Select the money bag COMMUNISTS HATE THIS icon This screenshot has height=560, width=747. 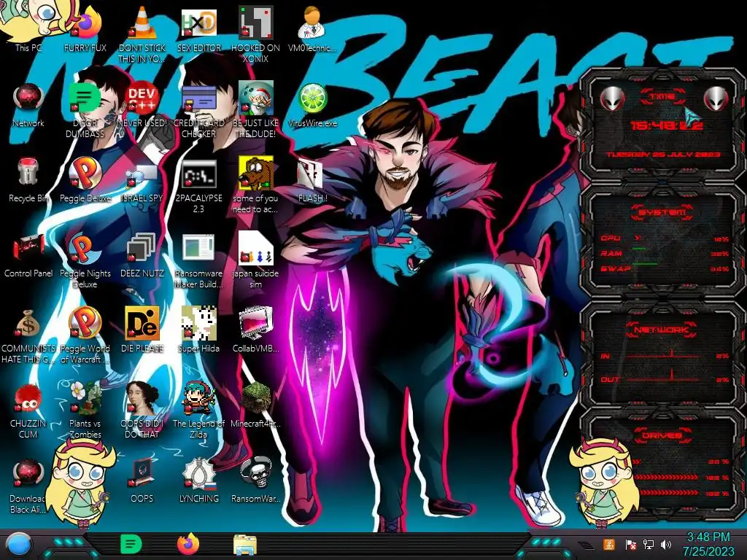click(x=28, y=335)
